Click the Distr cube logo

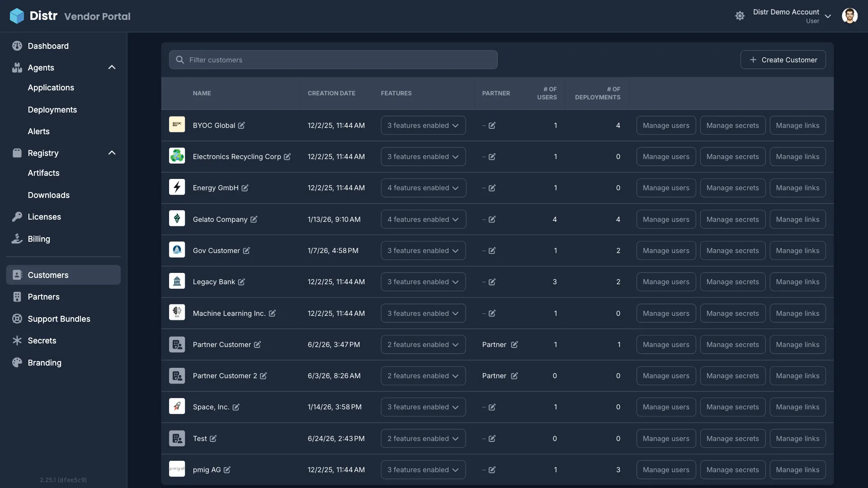coord(17,16)
